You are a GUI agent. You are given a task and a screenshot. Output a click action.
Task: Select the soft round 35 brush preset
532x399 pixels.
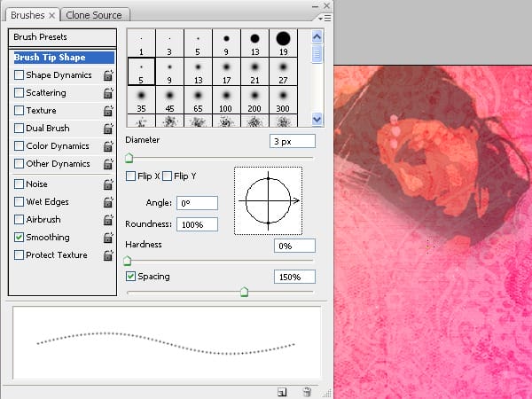[x=141, y=100]
